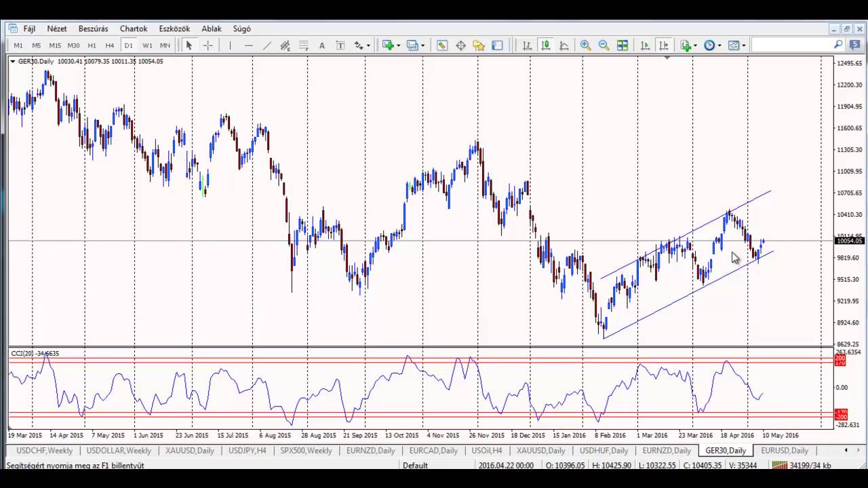868x488 pixels.
Task: Toggle chart auto scroll
Action: (645, 45)
